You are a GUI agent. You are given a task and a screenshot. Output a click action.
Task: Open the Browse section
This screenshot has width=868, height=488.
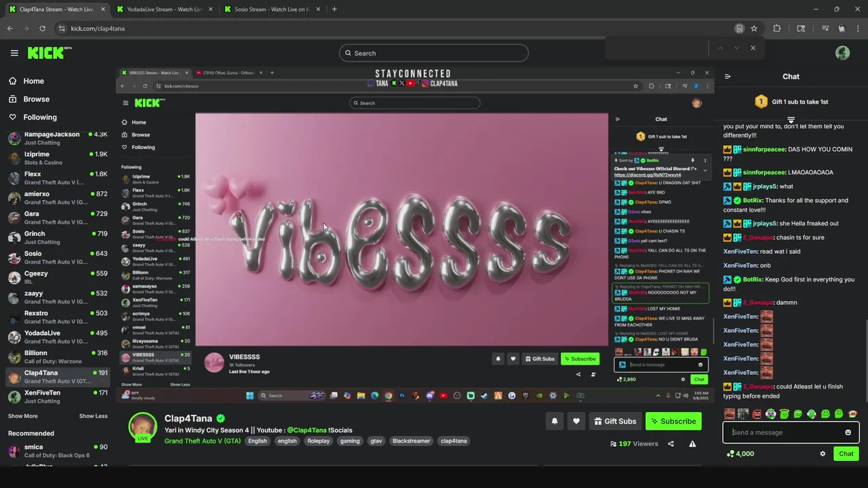coord(28,99)
